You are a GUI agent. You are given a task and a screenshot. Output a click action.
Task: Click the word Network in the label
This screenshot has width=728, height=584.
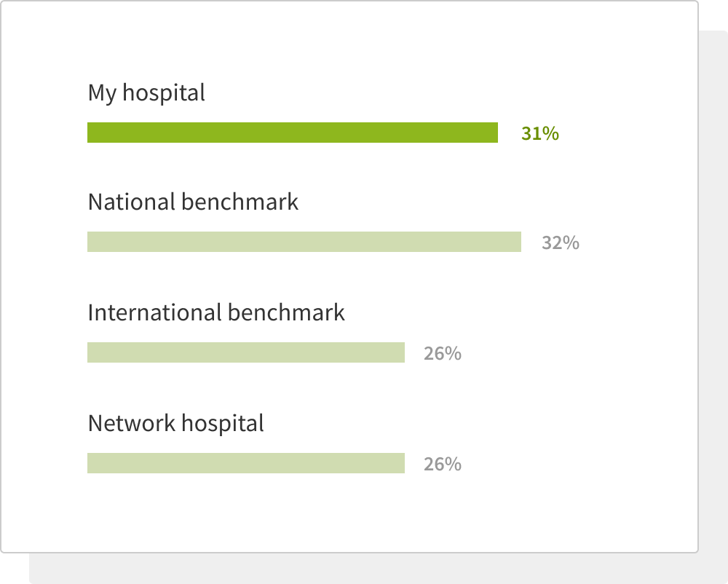tap(131, 423)
